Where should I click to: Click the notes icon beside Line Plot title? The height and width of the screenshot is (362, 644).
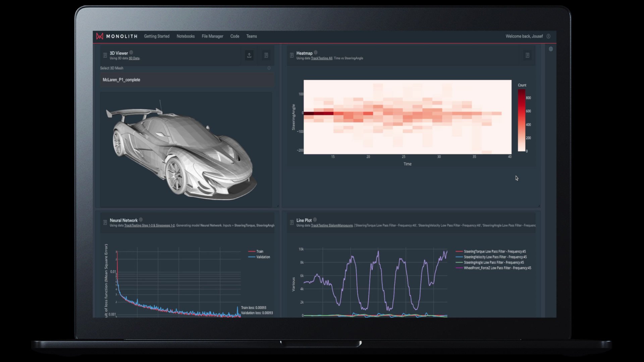coord(291,223)
